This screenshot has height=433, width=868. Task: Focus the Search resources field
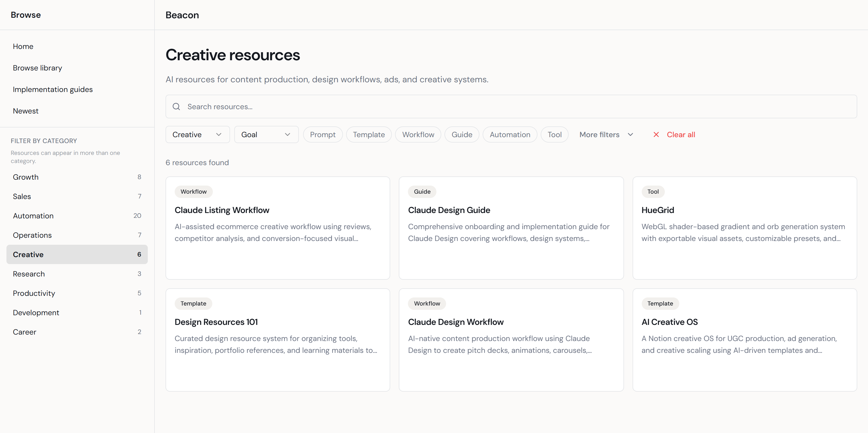(x=511, y=107)
